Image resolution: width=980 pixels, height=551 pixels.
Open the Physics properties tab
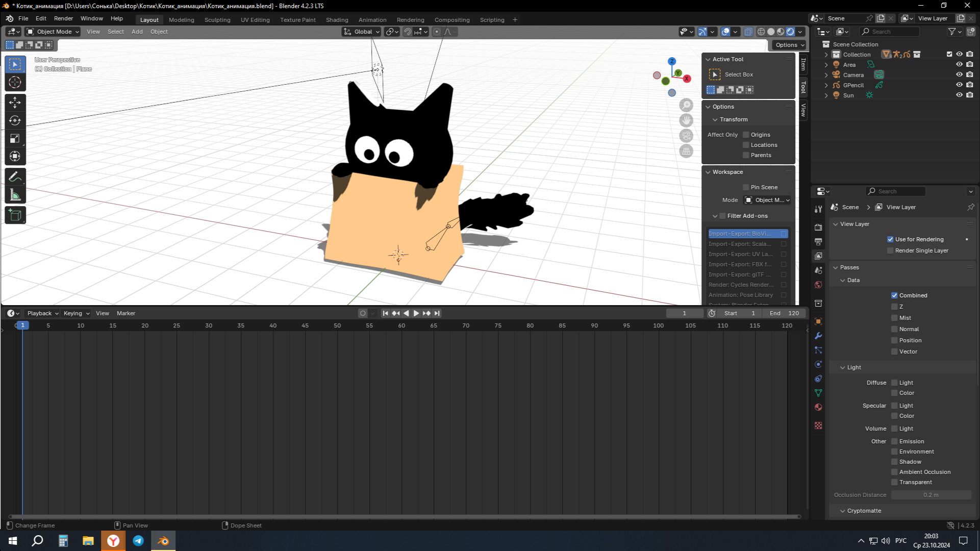(x=818, y=364)
